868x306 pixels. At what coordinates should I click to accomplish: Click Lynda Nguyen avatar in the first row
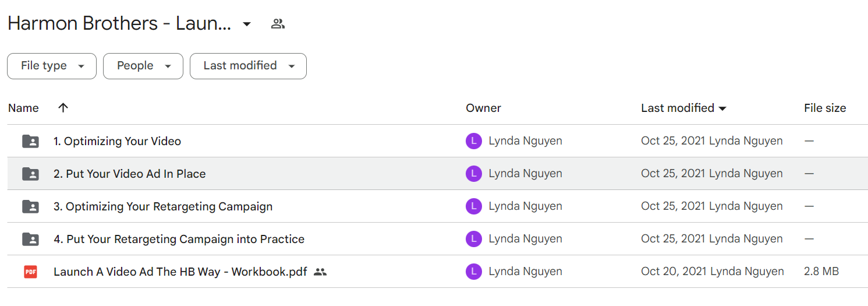(474, 141)
